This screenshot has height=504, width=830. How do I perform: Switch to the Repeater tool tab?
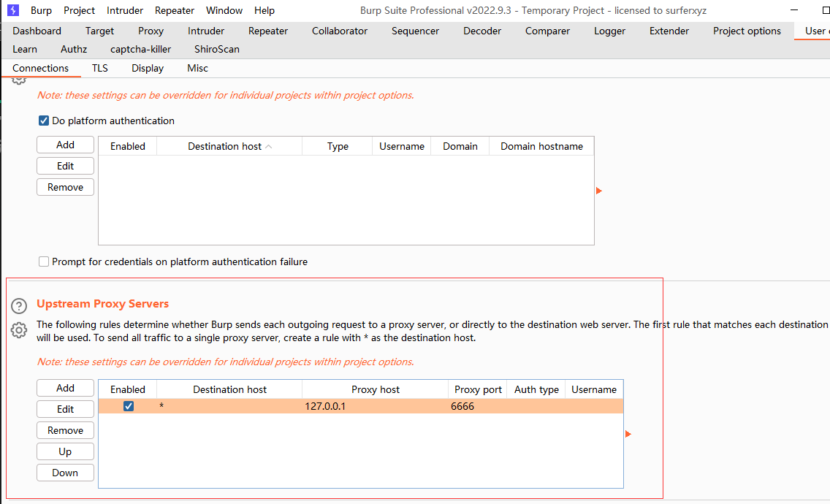tap(268, 31)
